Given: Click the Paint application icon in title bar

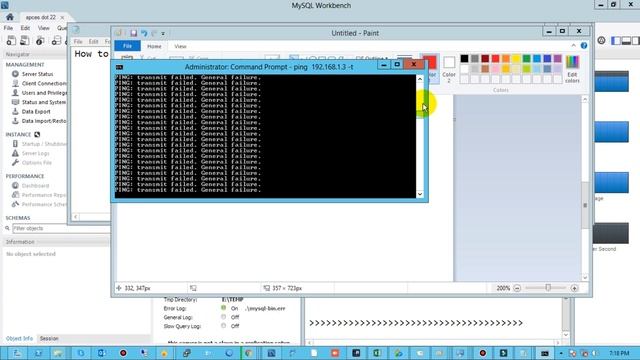Looking at the screenshot, I should click(x=119, y=33).
